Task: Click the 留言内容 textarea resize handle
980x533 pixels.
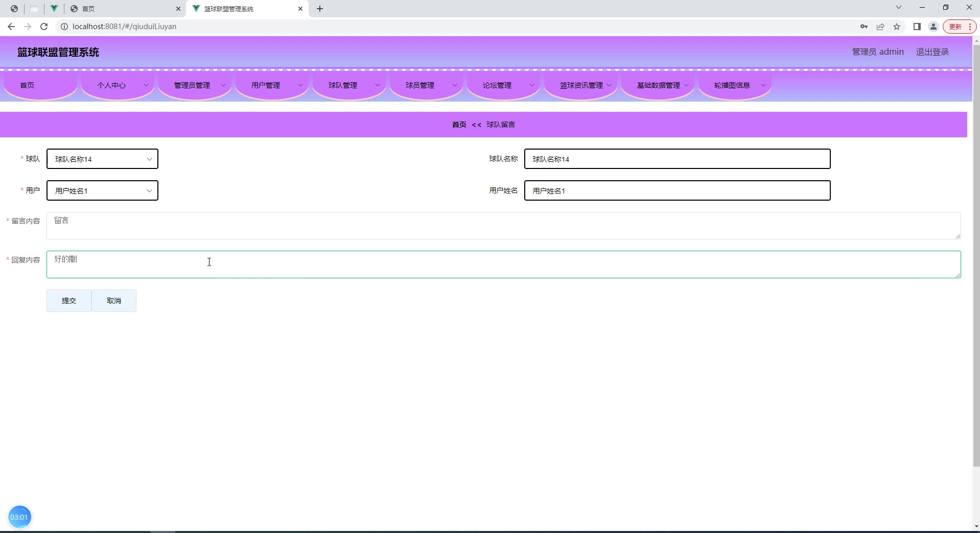Action: (x=958, y=236)
